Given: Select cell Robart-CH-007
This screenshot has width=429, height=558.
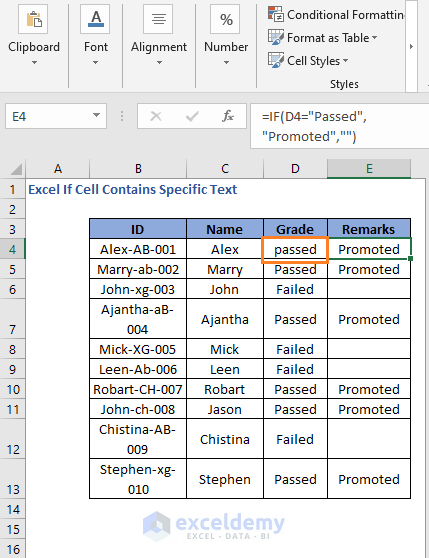Looking at the screenshot, I should coord(138,389).
